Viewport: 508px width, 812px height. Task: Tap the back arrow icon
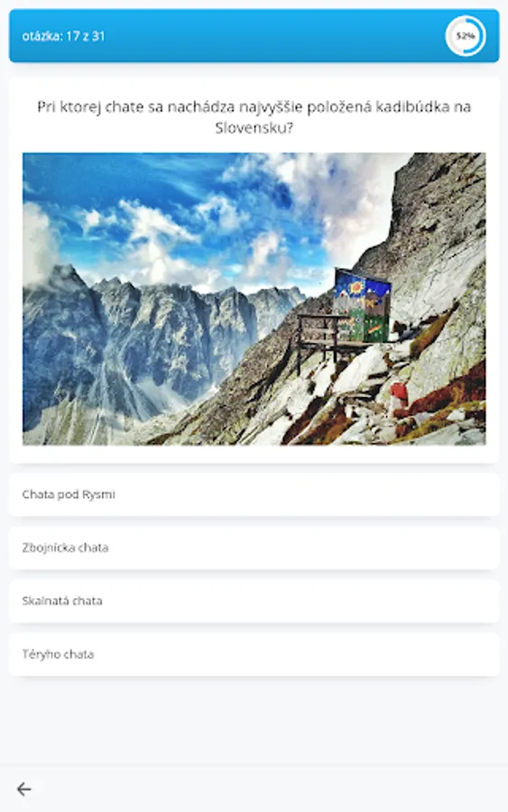coord(23,789)
